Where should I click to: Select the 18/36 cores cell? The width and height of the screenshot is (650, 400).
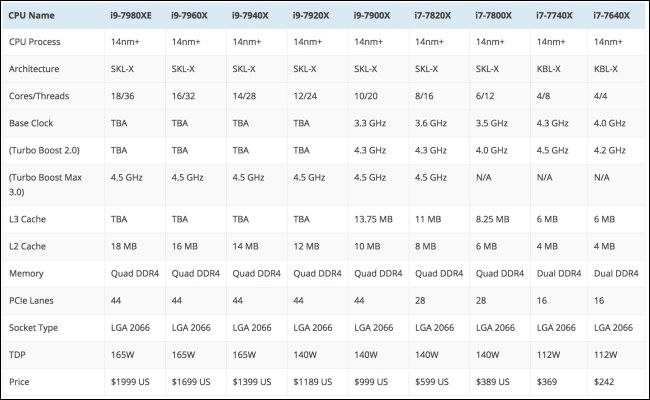pyautogui.click(x=122, y=96)
